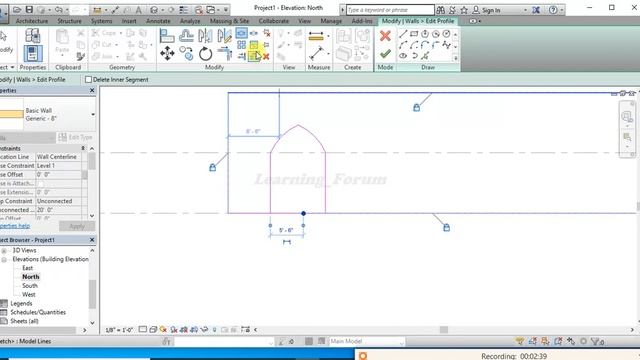Finish Edit Mode with green checkmark
The height and width of the screenshot is (360, 640).
pyautogui.click(x=385, y=54)
